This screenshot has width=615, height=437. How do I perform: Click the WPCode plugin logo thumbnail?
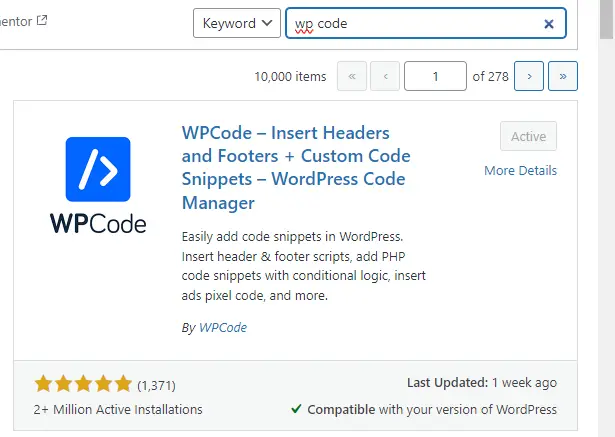point(98,185)
